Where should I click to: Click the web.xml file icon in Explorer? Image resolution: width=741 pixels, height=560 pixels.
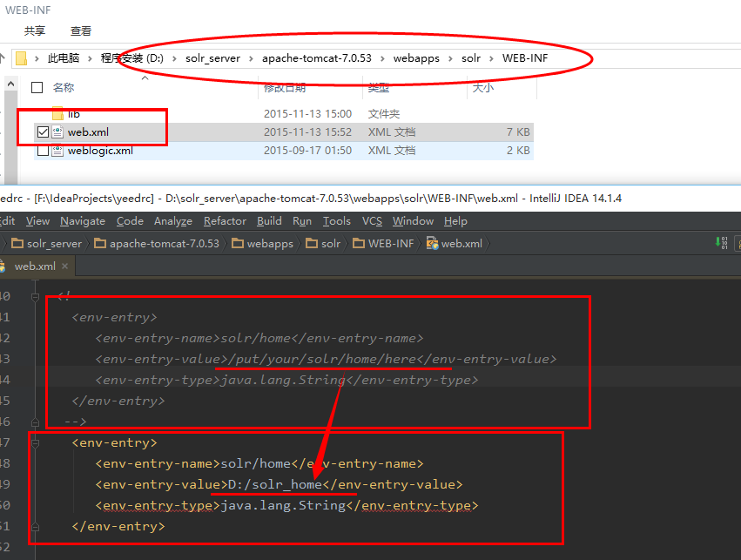[57, 132]
